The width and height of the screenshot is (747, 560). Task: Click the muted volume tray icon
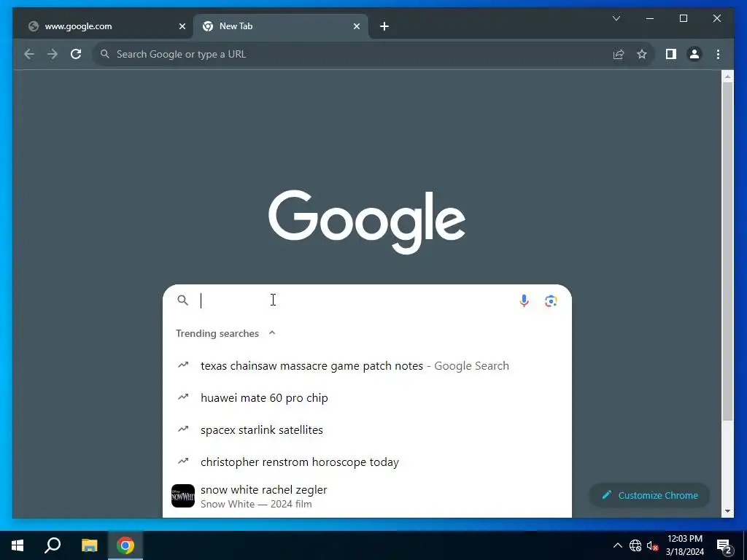[x=653, y=545]
